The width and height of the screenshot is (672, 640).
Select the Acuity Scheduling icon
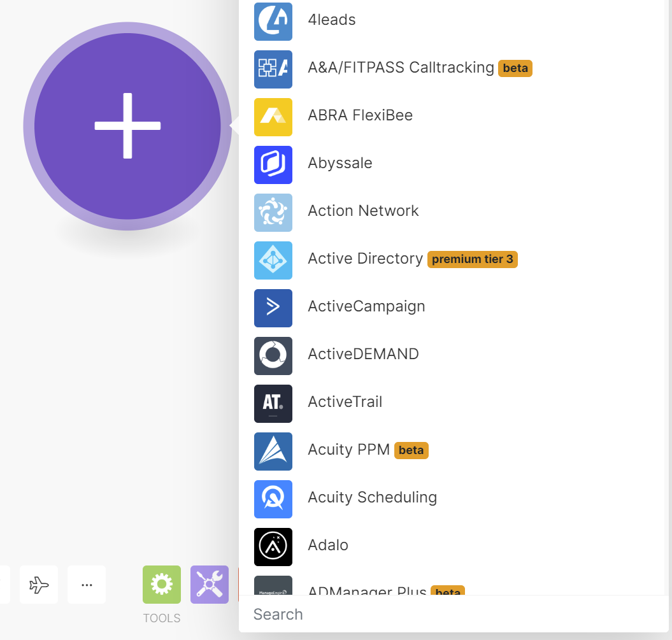(x=273, y=499)
